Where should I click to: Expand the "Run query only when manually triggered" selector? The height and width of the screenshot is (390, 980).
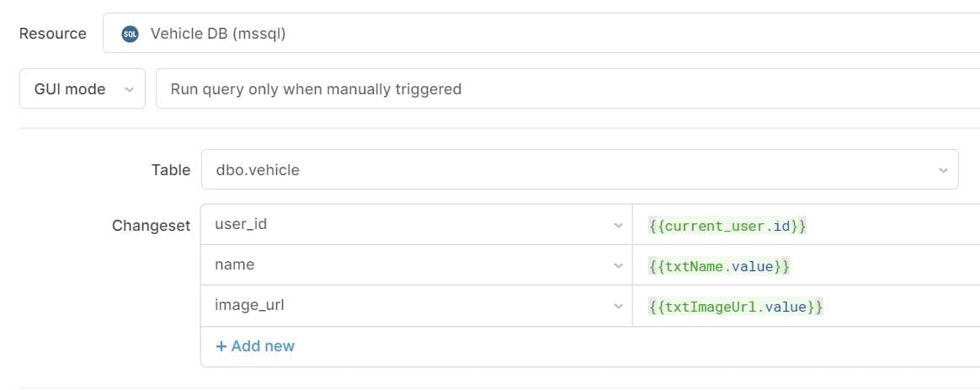tap(564, 89)
